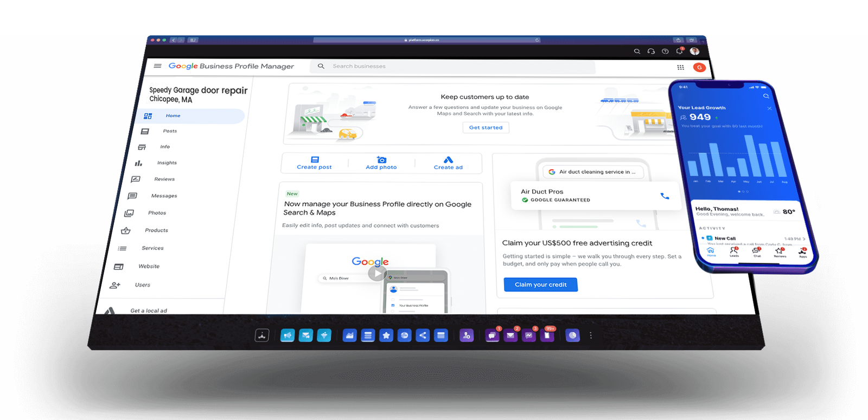Tap the Home tab on the phone
Viewport: 868px width, 420px height.
click(x=711, y=251)
